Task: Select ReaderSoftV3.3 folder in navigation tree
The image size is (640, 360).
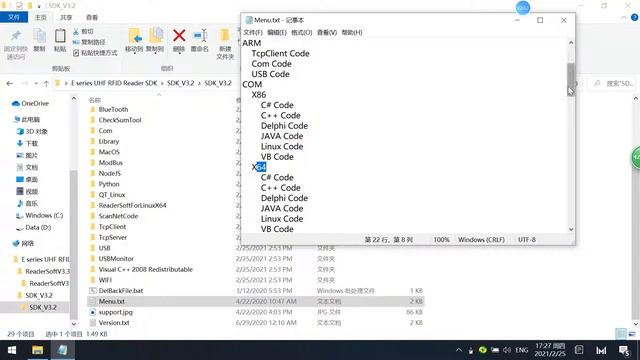Action: pyautogui.click(x=43, y=271)
